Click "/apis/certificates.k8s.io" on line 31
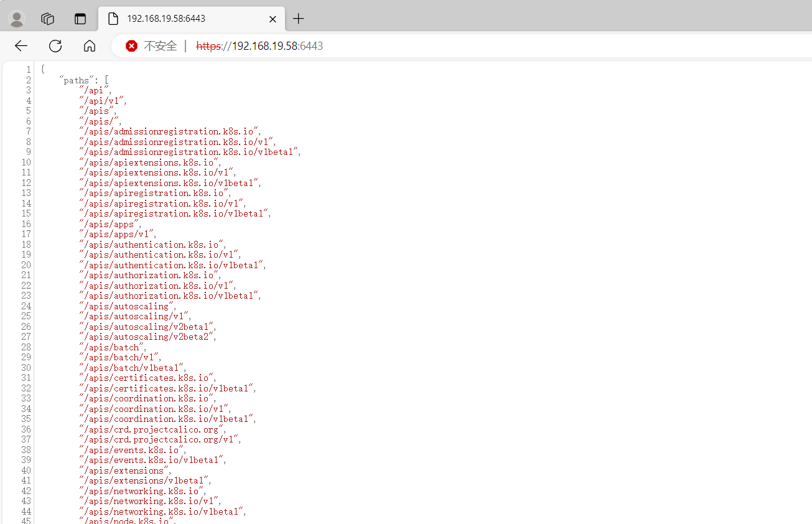 click(x=146, y=378)
